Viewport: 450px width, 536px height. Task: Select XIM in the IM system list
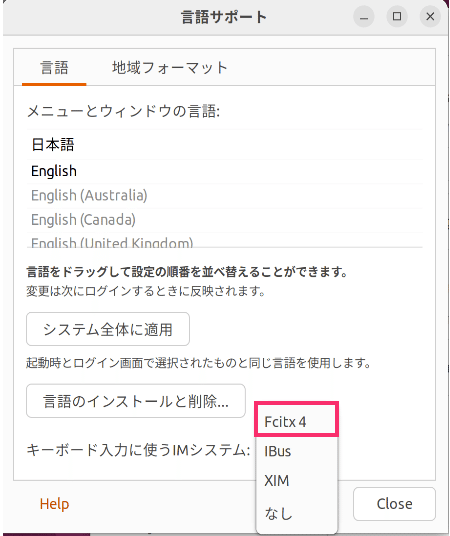pyautogui.click(x=296, y=481)
